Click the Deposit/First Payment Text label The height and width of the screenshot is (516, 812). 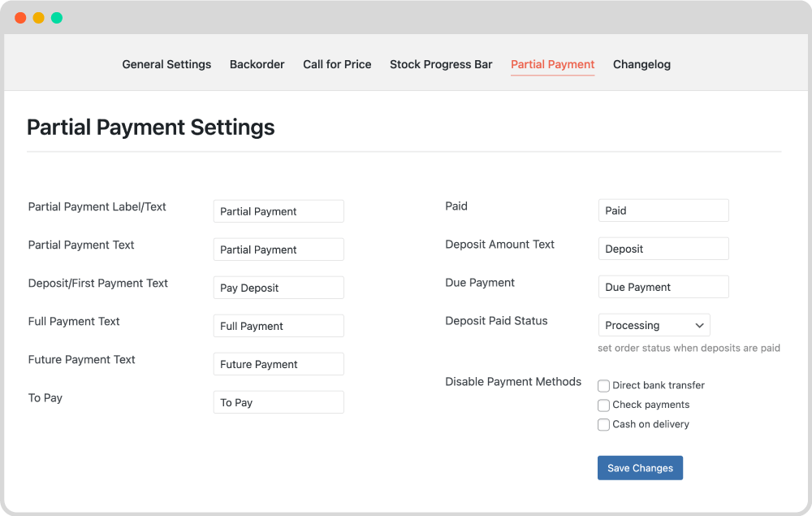pos(98,284)
